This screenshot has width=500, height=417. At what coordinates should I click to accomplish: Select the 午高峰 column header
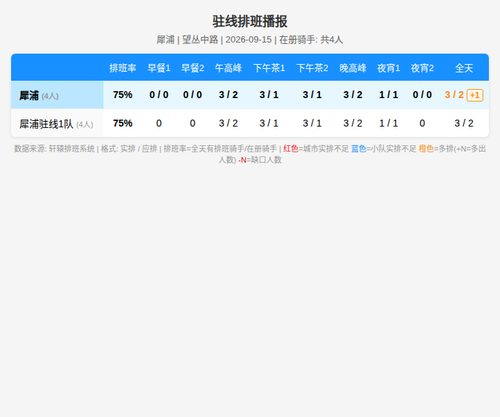[228, 68]
